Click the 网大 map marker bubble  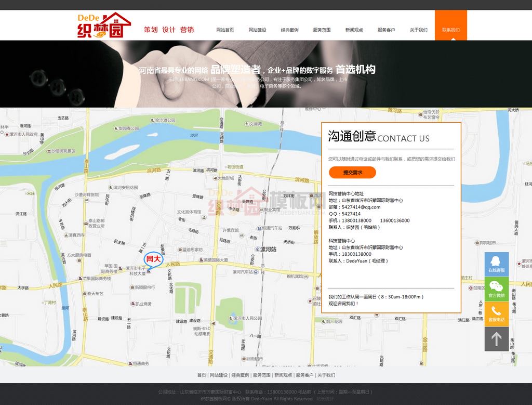154,259
